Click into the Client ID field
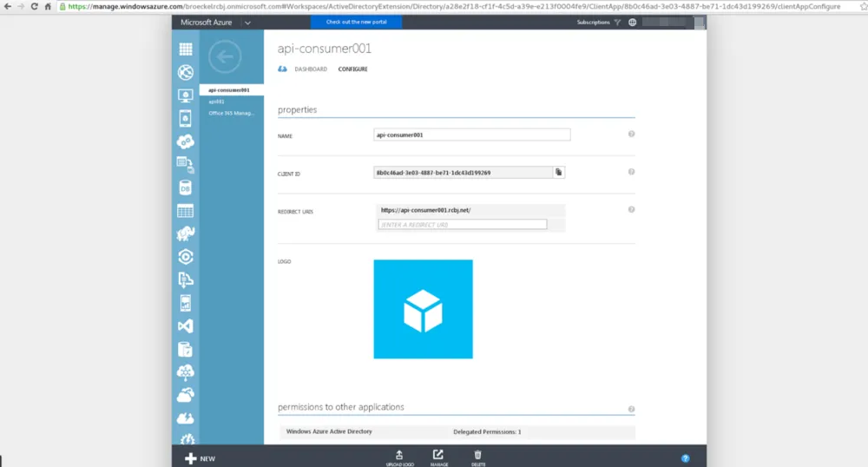 [463, 173]
